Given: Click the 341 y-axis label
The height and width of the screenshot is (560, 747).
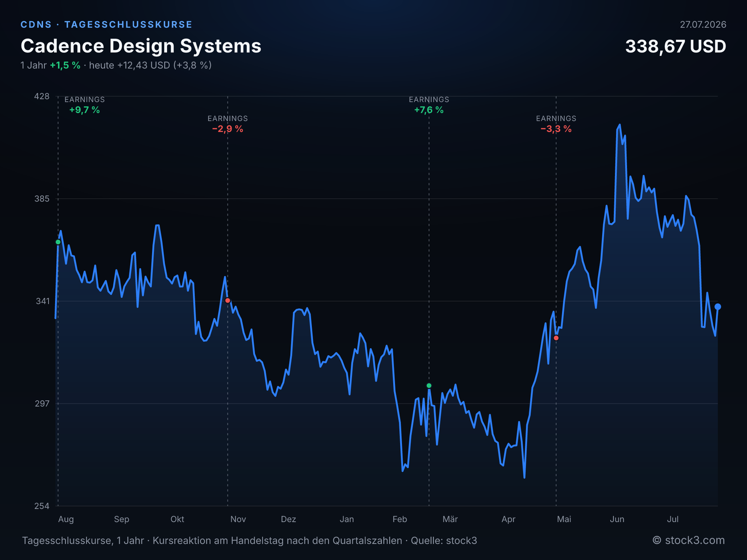Looking at the screenshot, I should 42,301.
